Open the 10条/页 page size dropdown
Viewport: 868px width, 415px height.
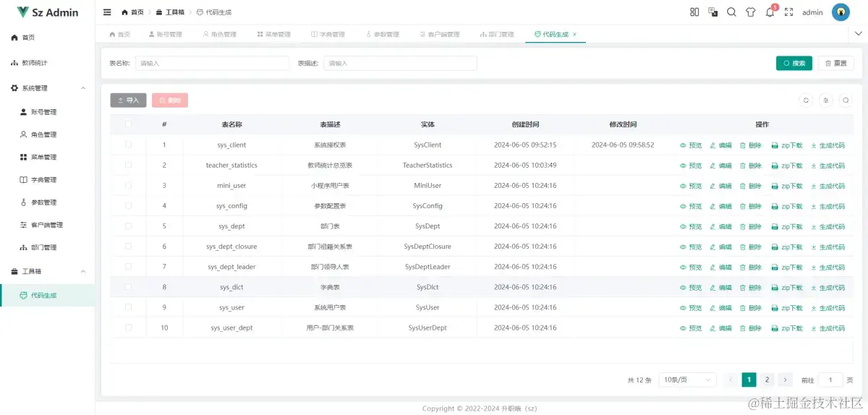(687, 380)
